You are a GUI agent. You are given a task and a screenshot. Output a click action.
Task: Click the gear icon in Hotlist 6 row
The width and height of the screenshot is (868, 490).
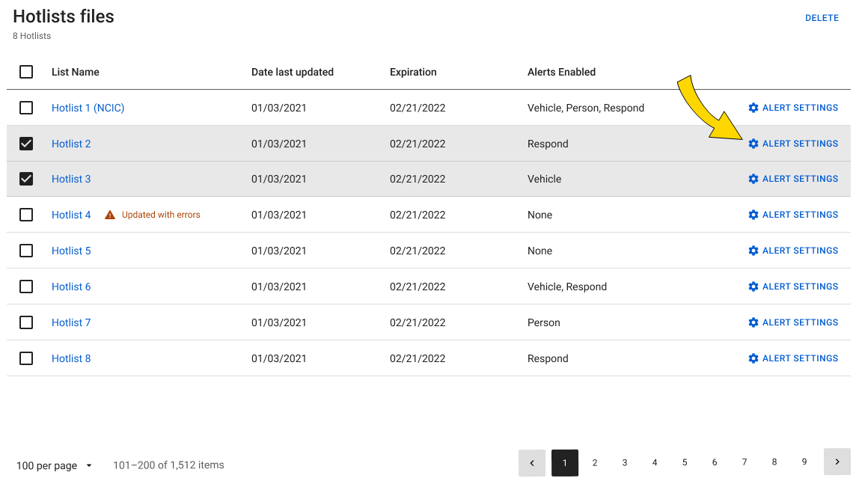(753, 287)
